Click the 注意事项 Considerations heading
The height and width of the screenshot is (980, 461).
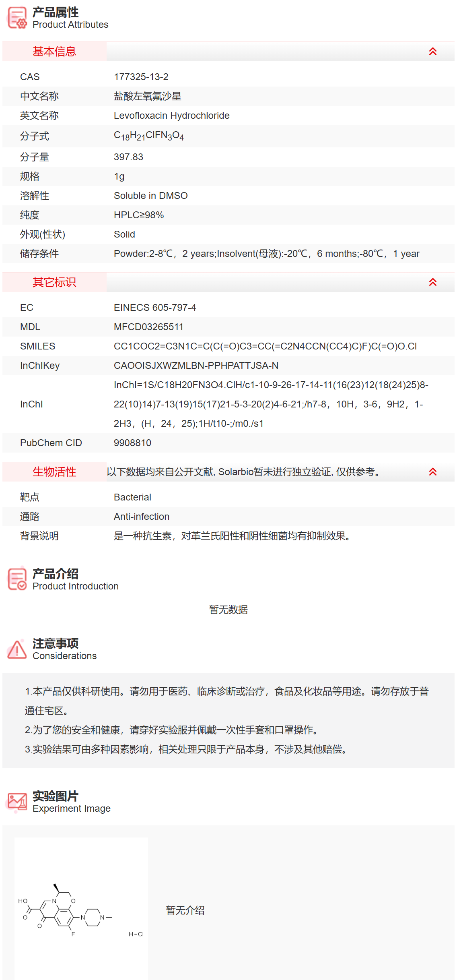(x=65, y=649)
